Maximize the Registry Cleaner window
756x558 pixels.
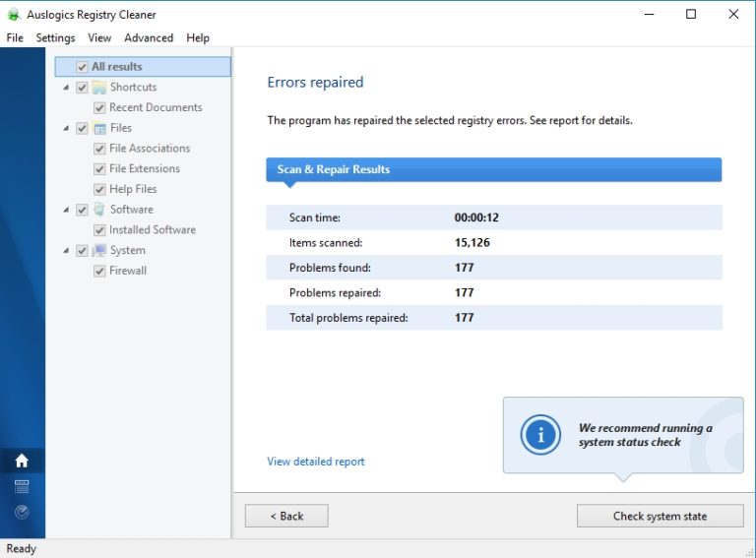(691, 15)
